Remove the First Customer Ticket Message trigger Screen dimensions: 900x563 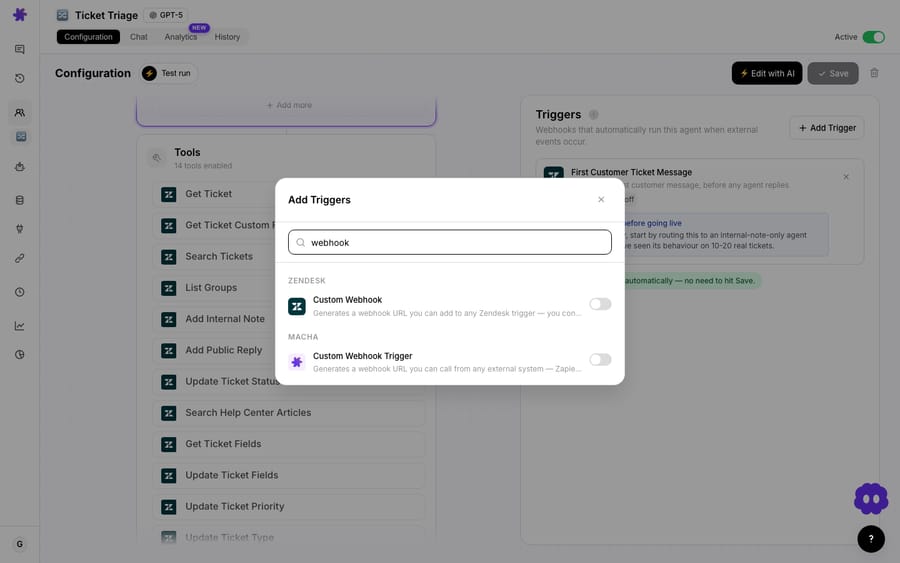[x=846, y=177]
